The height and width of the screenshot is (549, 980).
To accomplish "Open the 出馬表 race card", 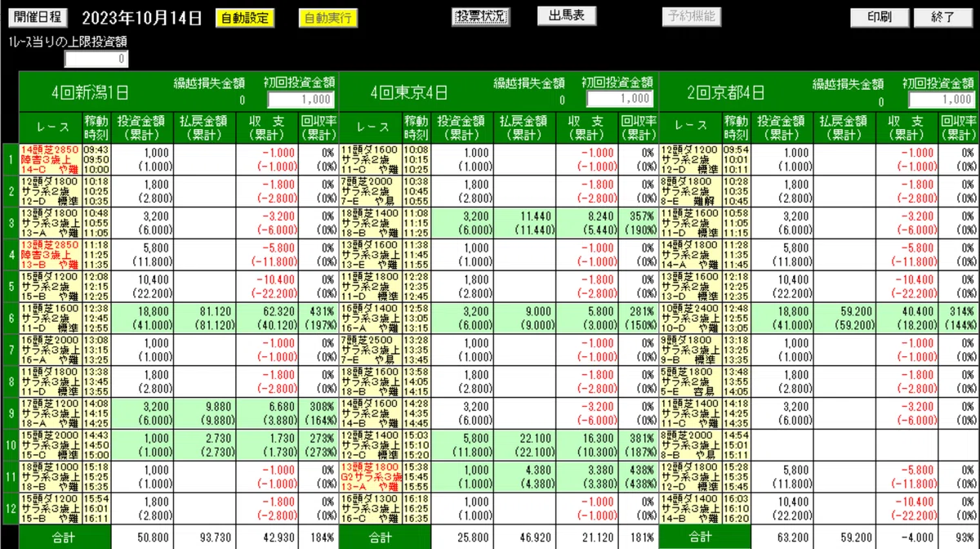I will coord(566,16).
